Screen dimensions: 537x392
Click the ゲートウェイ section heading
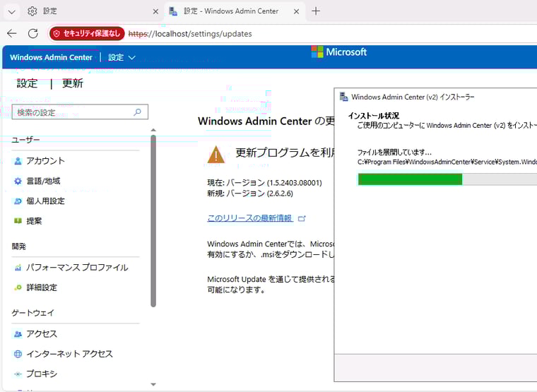click(33, 313)
